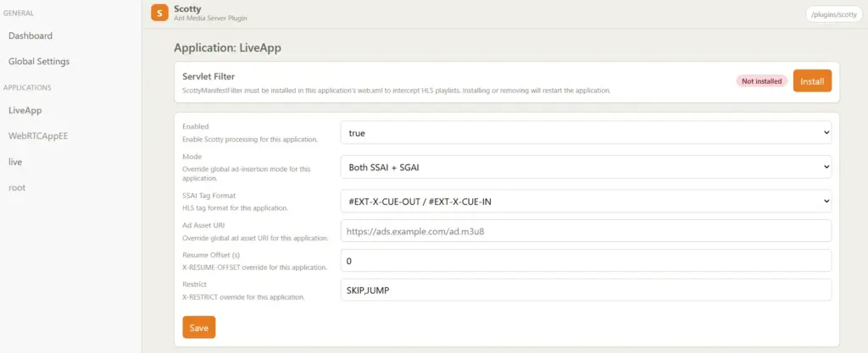Click the SSAI Tag Format label
868x353 pixels.
coord(209,196)
